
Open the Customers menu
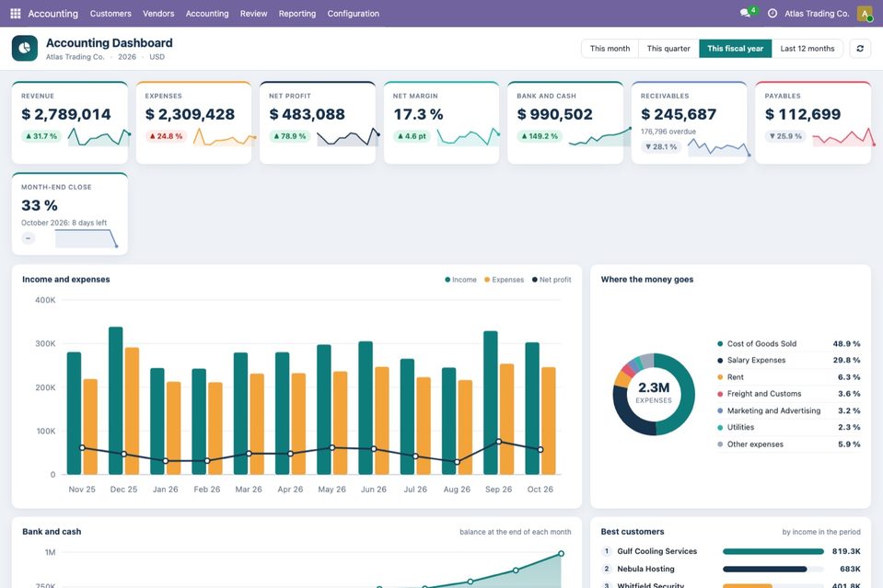click(x=110, y=14)
